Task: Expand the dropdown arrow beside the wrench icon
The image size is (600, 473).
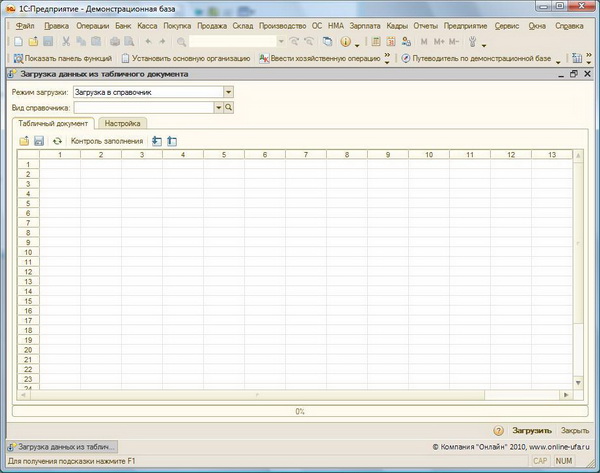Action: coord(484,45)
